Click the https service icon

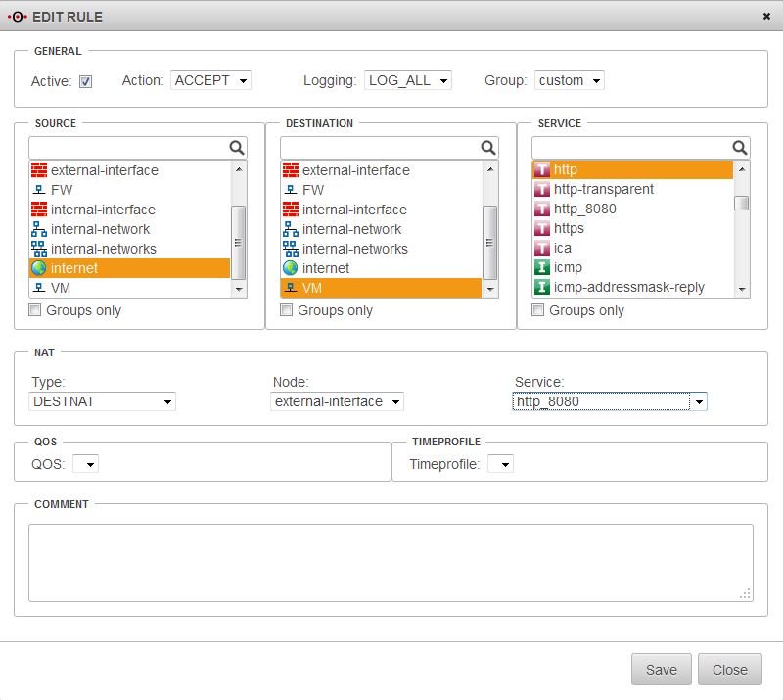(x=542, y=229)
